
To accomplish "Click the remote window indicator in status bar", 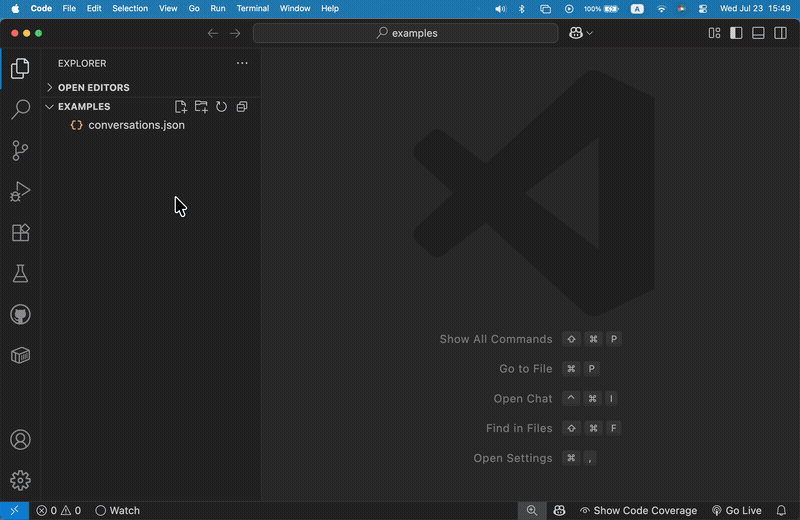I will (x=14, y=510).
